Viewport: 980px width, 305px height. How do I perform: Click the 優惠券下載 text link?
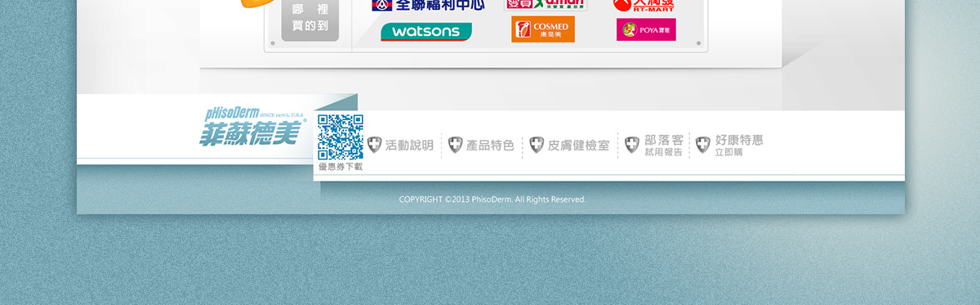pos(341,167)
